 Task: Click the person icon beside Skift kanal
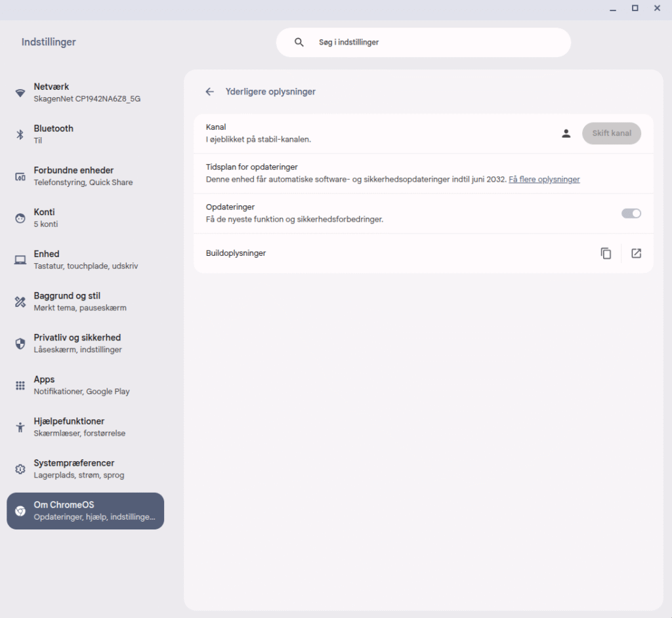pos(566,133)
